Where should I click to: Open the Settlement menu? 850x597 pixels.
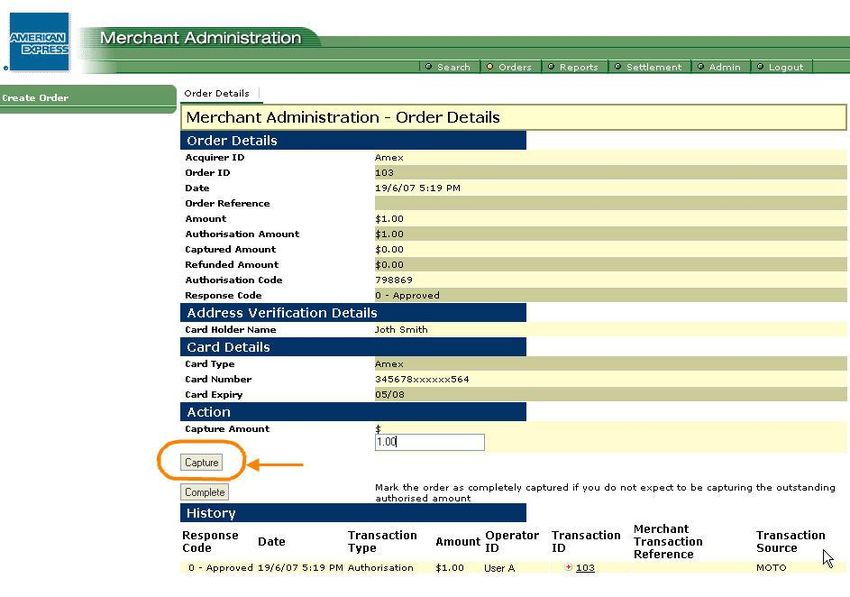point(649,67)
